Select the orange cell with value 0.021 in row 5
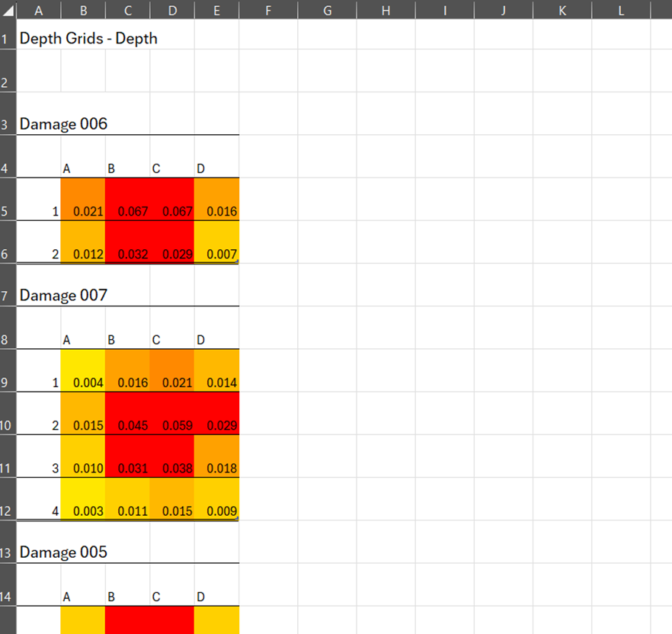Image resolution: width=672 pixels, height=634 pixels. click(83, 200)
